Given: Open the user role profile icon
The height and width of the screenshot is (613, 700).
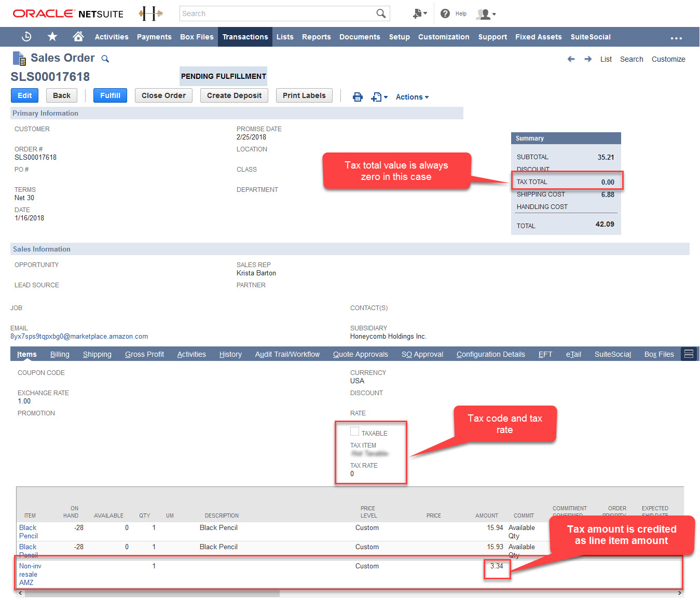Looking at the screenshot, I should (x=486, y=14).
